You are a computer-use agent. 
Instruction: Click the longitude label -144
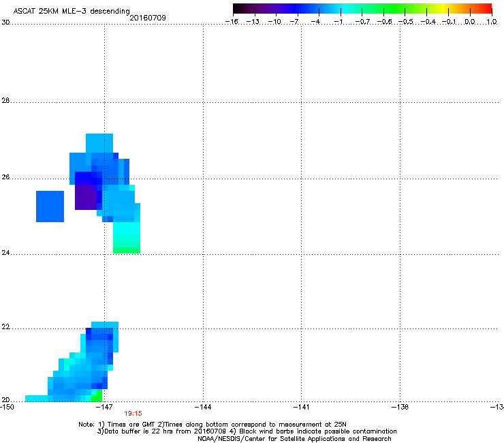(203, 407)
